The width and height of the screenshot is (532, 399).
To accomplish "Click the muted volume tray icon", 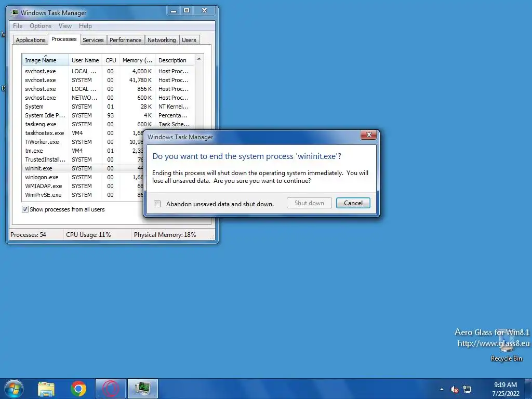I will coord(454,389).
